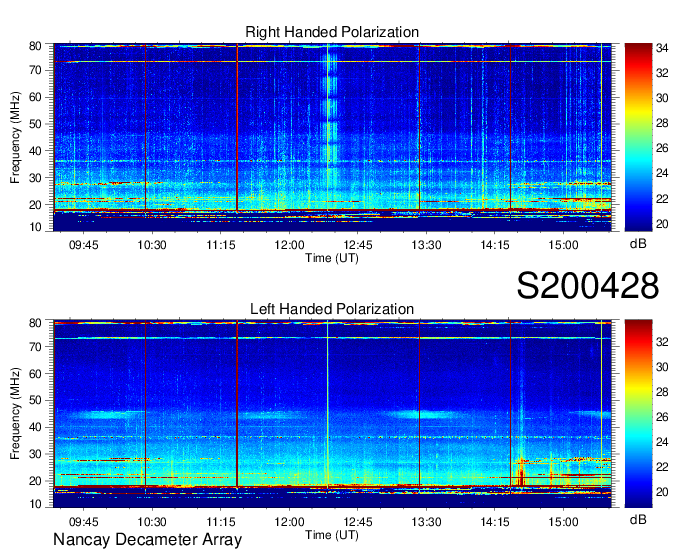Viewport: 680px width, 552px height.
Task: Click the 60 MHz tick of the Left Handed plot
Action: point(35,373)
